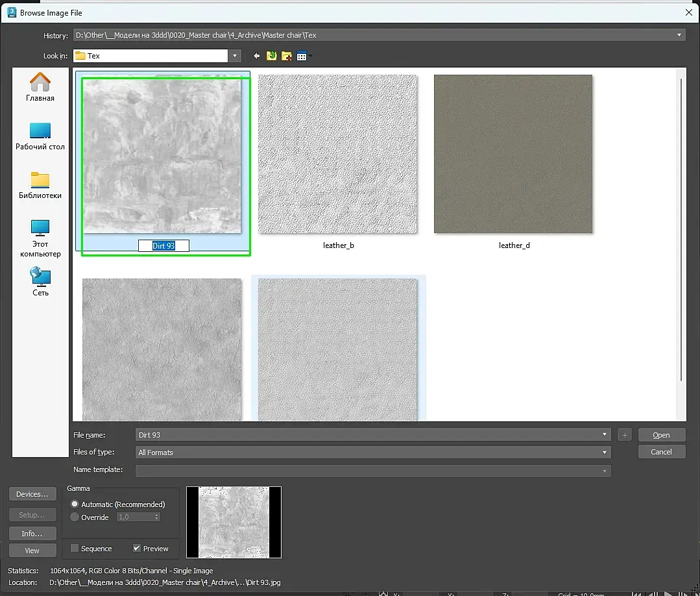
Task: Click the Open button
Action: click(x=661, y=435)
